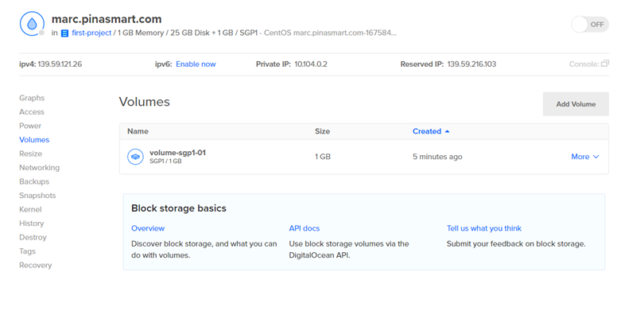
Task: Select the Volumes sidebar item
Action: (34, 140)
